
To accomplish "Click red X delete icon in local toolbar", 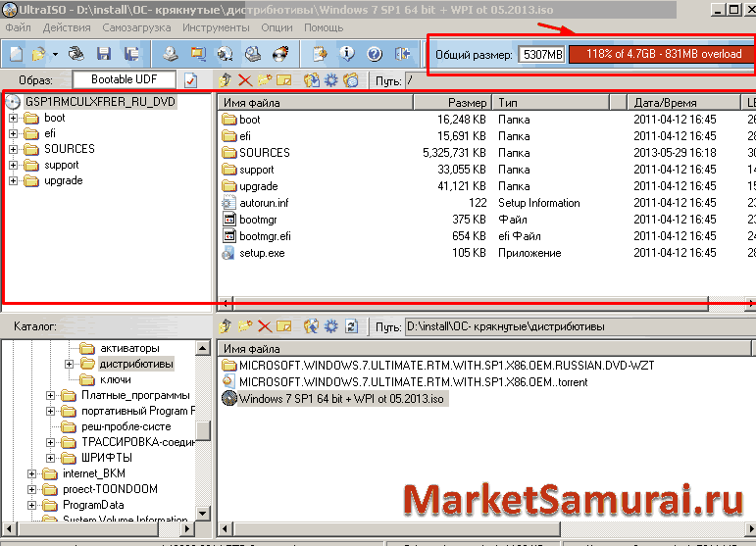I will tap(264, 326).
